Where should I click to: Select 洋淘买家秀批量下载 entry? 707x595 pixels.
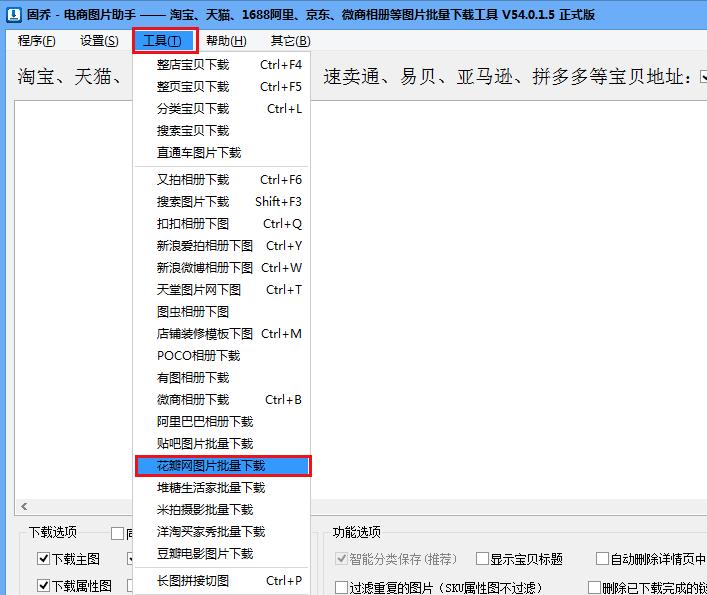coord(222,532)
